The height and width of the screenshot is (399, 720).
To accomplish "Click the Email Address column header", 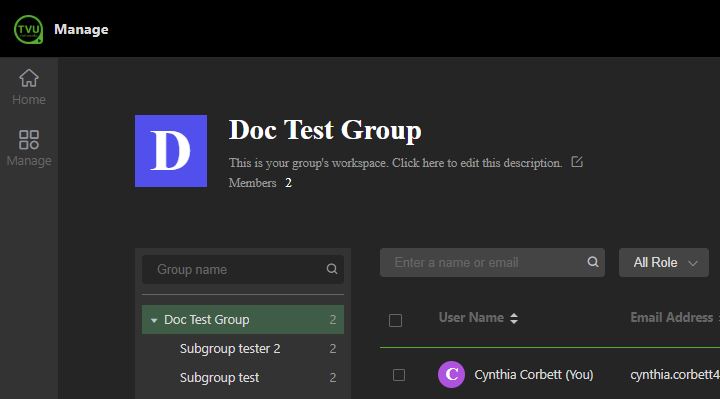I will pos(672,318).
